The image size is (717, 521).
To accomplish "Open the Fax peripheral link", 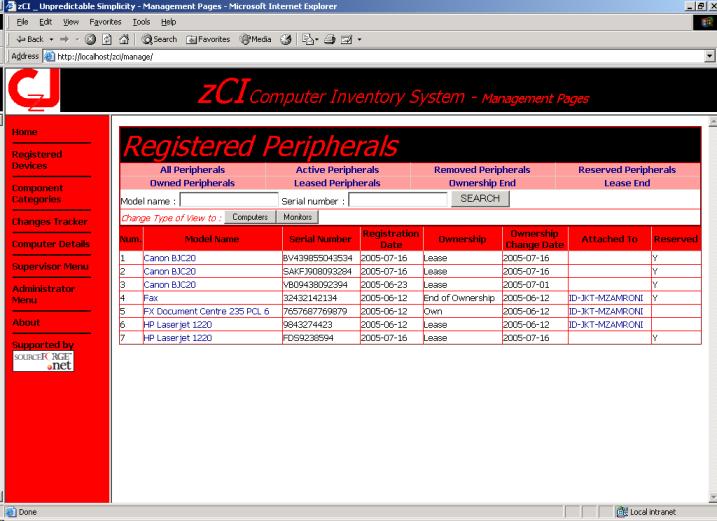I will (150, 298).
